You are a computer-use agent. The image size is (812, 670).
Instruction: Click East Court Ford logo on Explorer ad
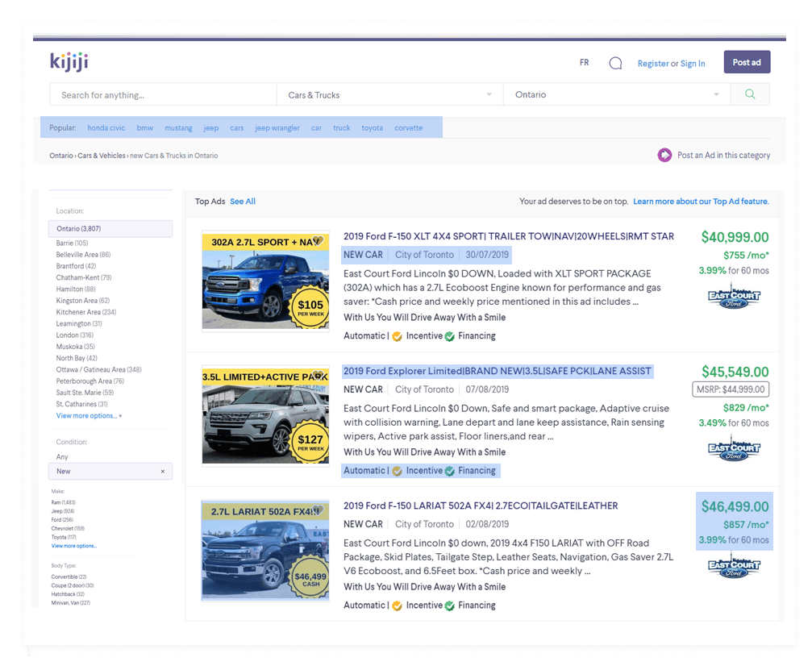(734, 447)
